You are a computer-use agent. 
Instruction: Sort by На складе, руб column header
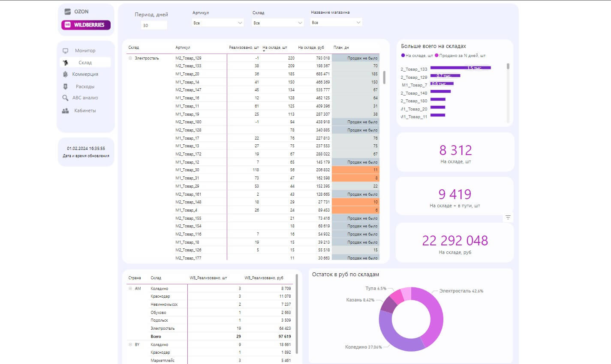[x=311, y=48]
